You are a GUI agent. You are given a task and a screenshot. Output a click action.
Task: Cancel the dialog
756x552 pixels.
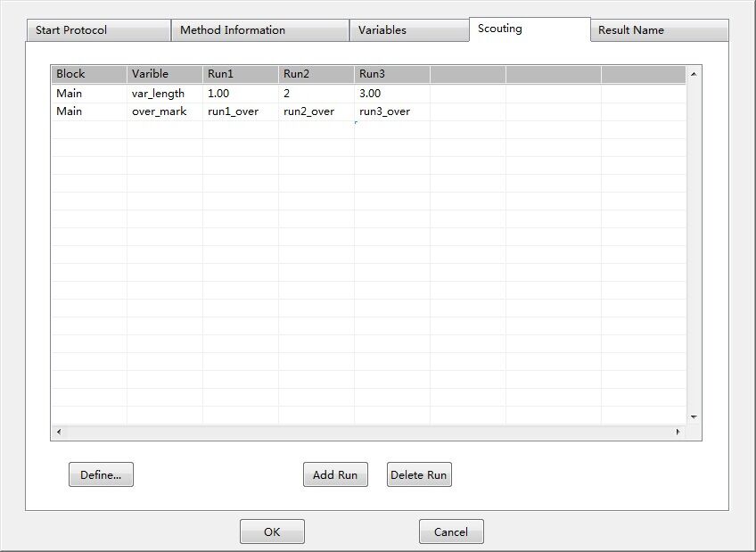pos(451,531)
